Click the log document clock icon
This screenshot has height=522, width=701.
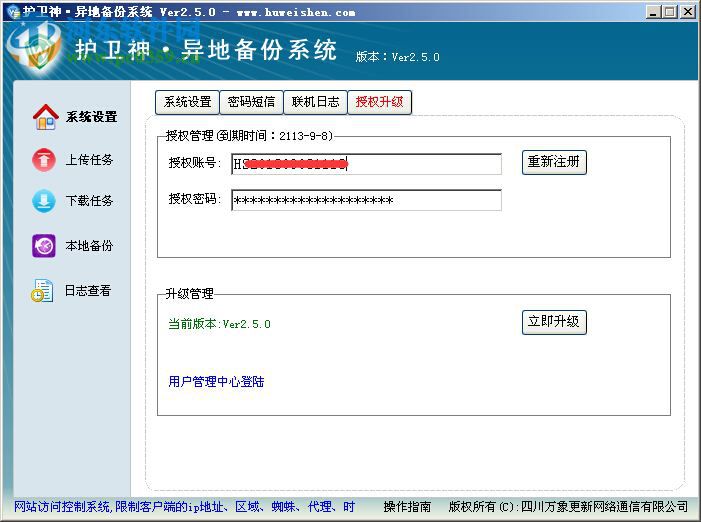coord(42,290)
